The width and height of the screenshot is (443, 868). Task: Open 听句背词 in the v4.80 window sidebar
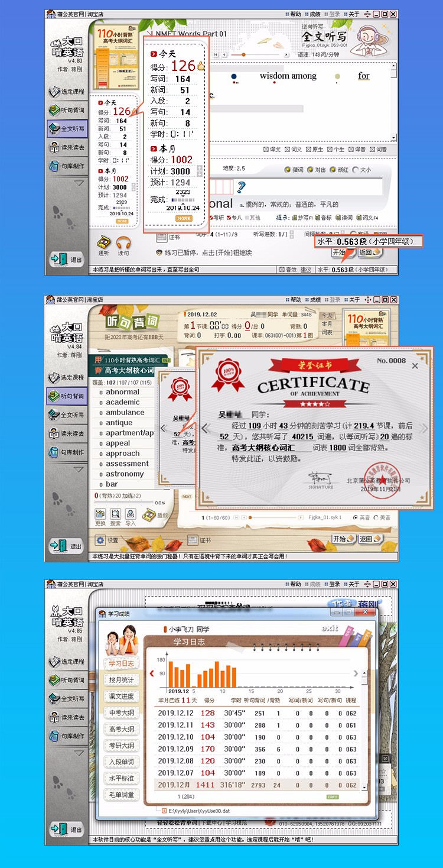67,110
